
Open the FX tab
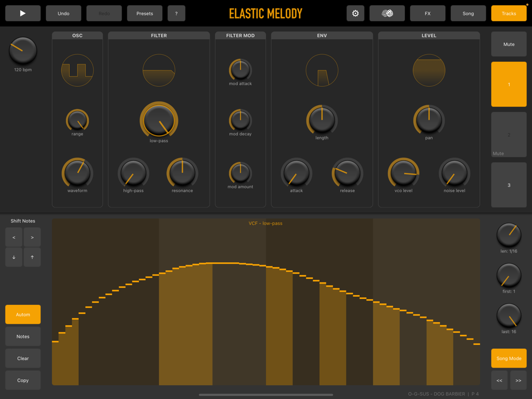tap(428, 13)
